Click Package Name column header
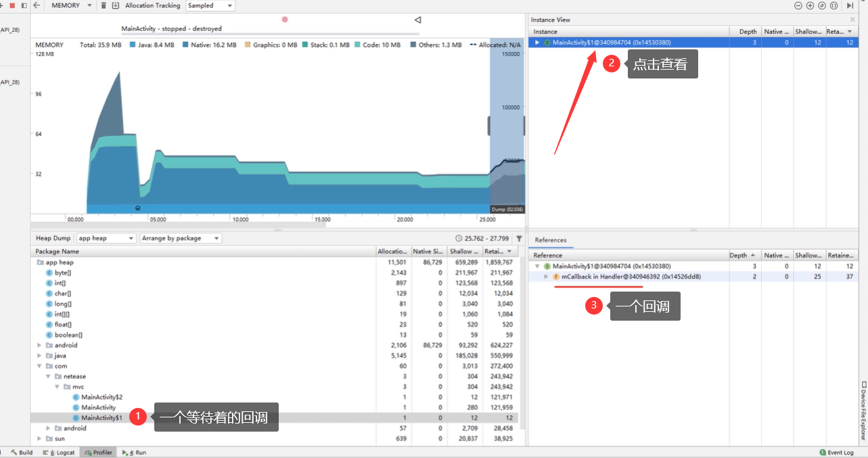 [x=203, y=252]
